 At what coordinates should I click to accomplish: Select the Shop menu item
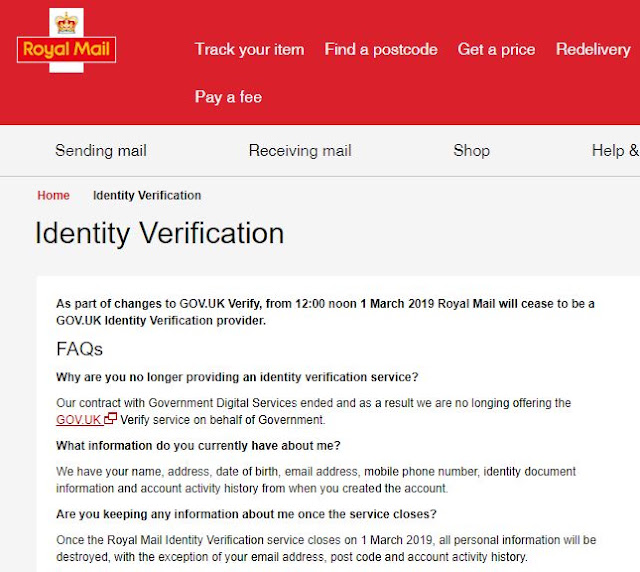471,151
